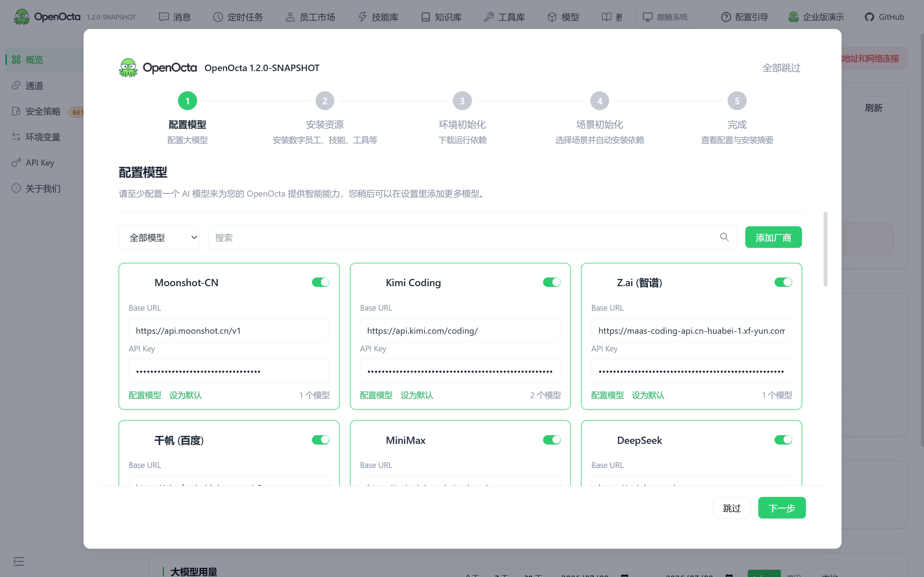Click the dialog's vertical scrollbar
The width and height of the screenshot is (924, 577).
click(x=825, y=249)
